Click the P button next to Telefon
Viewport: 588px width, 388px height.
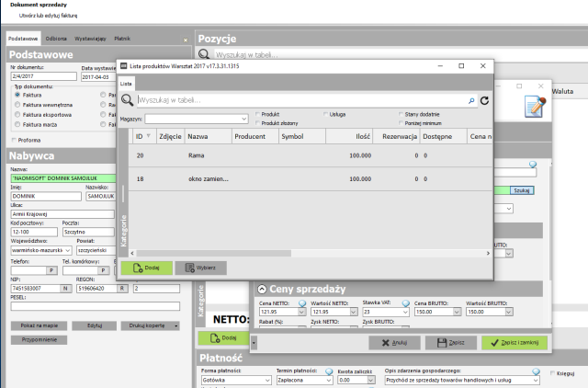click(x=51, y=270)
